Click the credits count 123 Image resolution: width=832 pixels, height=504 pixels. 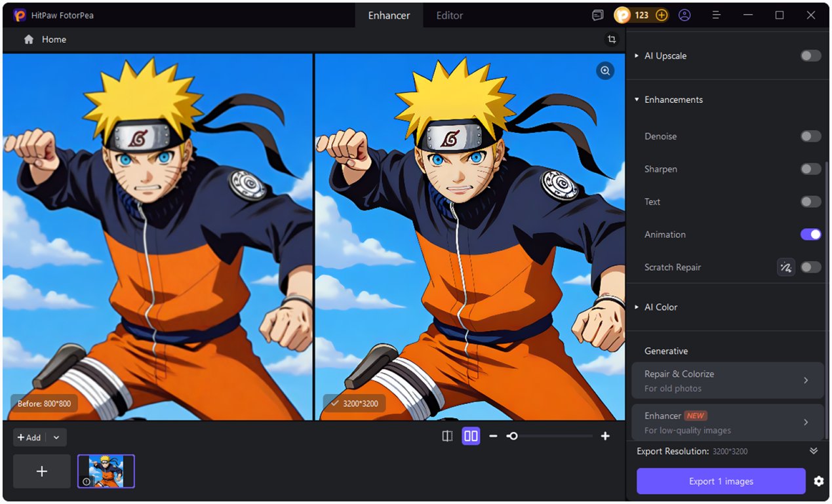pyautogui.click(x=642, y=15)
